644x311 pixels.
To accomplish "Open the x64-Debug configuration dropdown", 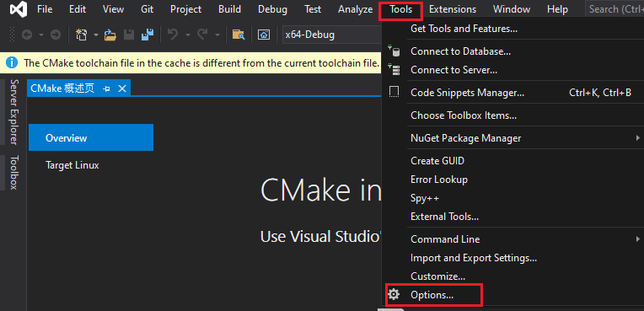I will tap(332, 35).
